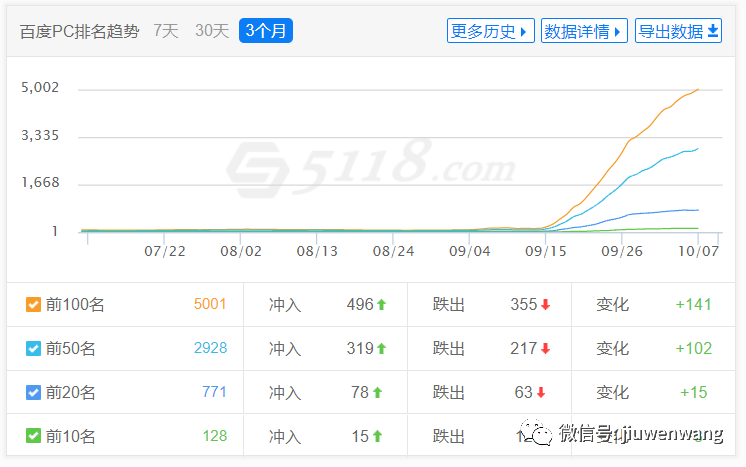Viewport: 746px width, 467px height.
Task: Click the 09/15 date axis label
Action: point(546,251)
